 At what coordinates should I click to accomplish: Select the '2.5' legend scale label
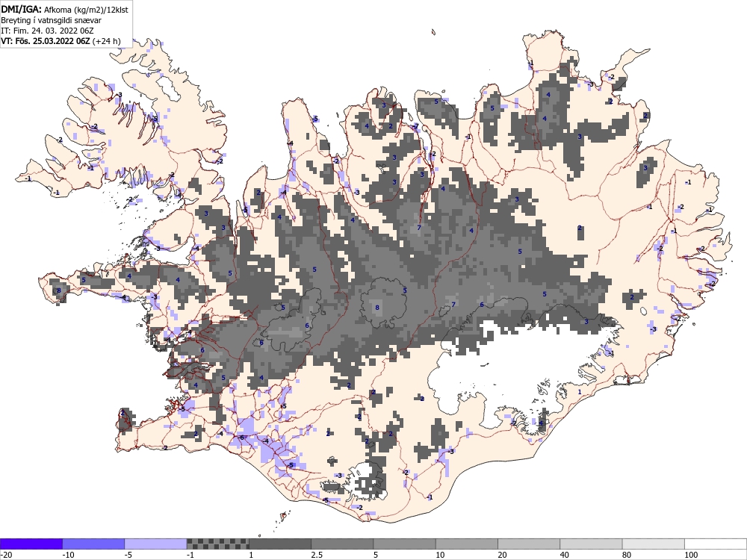tap(317, 555)
